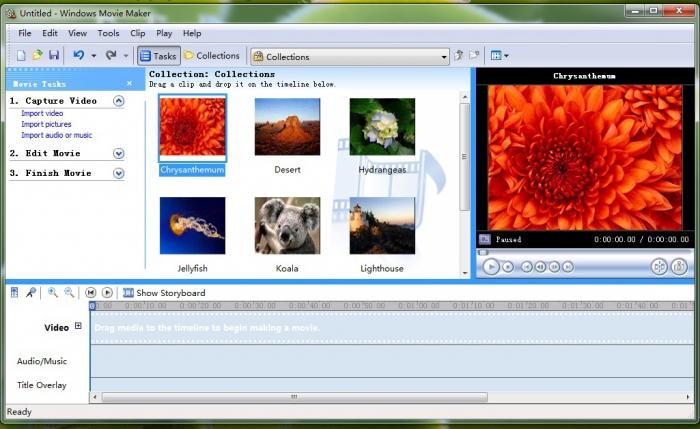The width and height of the screenshot is (700, 429).
Task: Open the Edit menu
Action: 50,33
